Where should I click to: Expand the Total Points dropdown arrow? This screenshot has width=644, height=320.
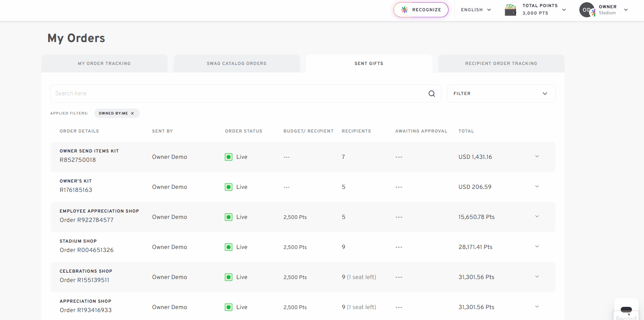[564, 10]
